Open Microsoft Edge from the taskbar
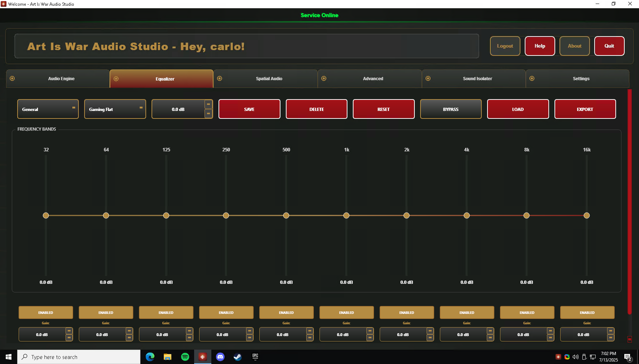 [150, 357]
